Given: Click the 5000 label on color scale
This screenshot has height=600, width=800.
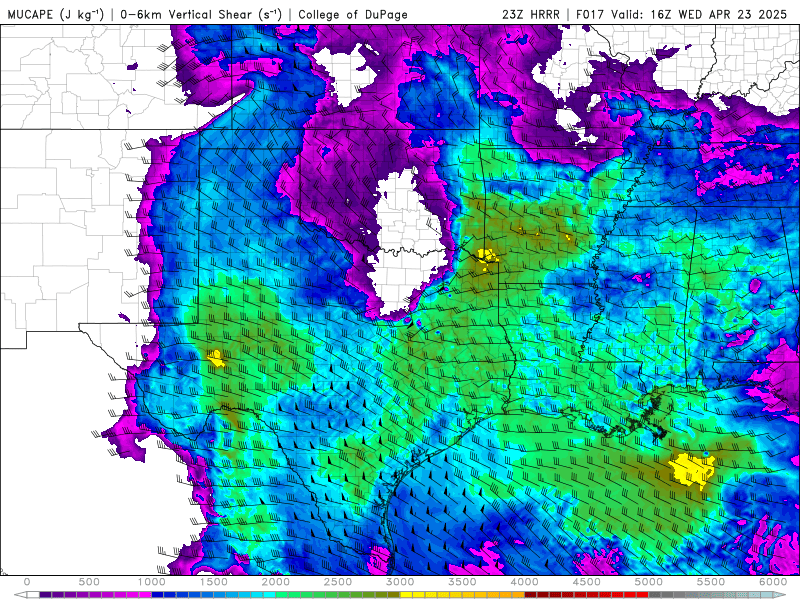Looking at the screenshot, I should pos(649,582).
